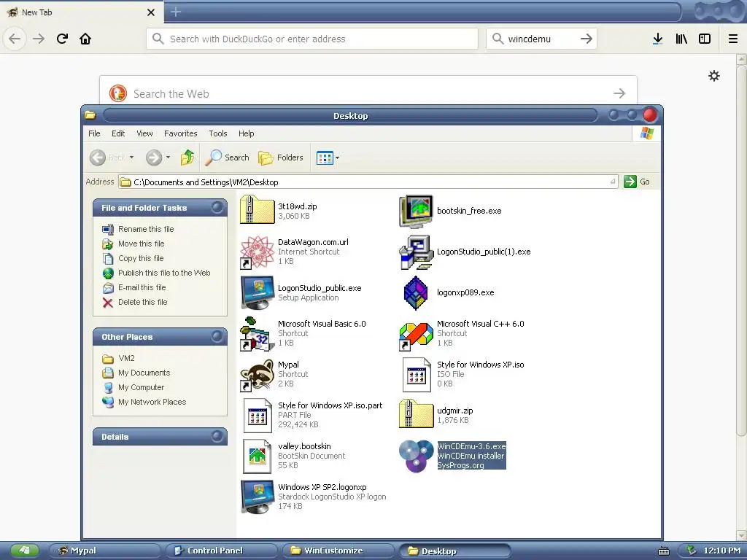Select the DataWagon.com.url shortcut icon
The width and height of the screenshot is (747, 560).
click(258, 252)
